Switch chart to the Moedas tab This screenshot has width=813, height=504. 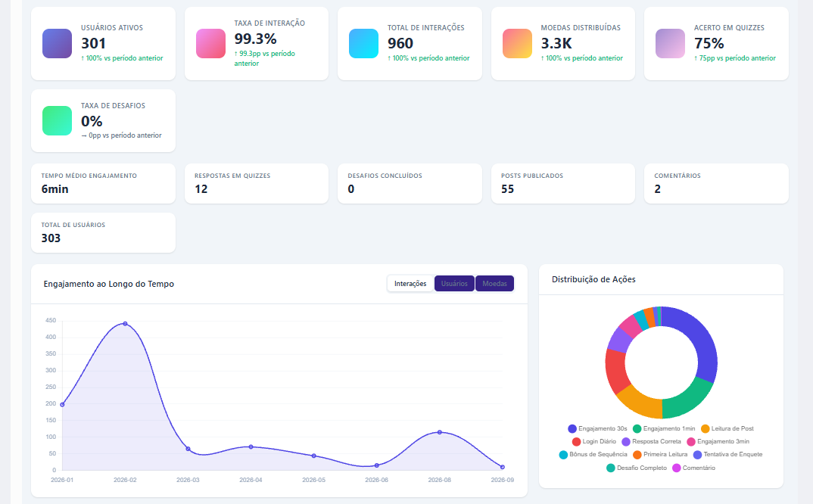pos(494,284)
